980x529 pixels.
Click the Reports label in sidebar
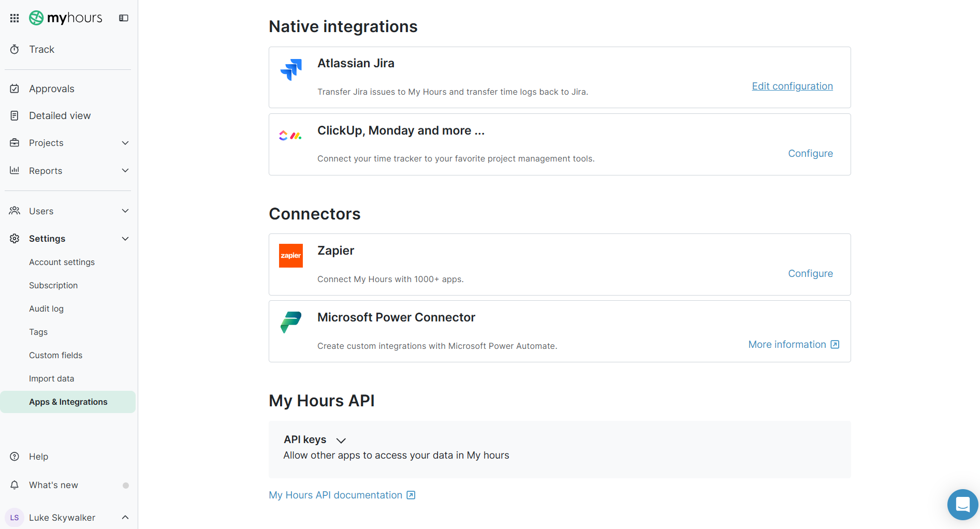pyautogui.click(x=46, y=170)
